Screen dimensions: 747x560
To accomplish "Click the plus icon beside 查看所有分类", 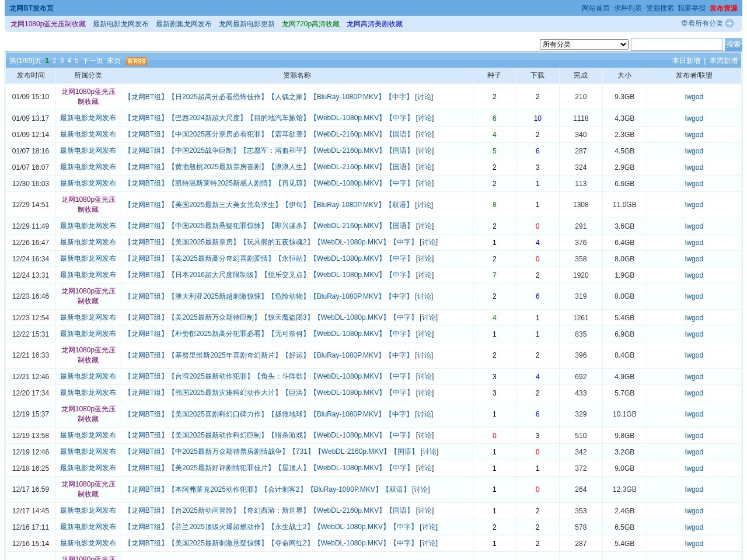I will click(729, 23).
